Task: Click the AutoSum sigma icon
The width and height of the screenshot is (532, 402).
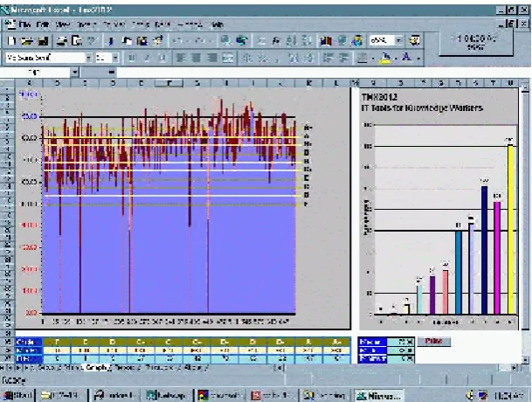Action: tap(261, 41)
